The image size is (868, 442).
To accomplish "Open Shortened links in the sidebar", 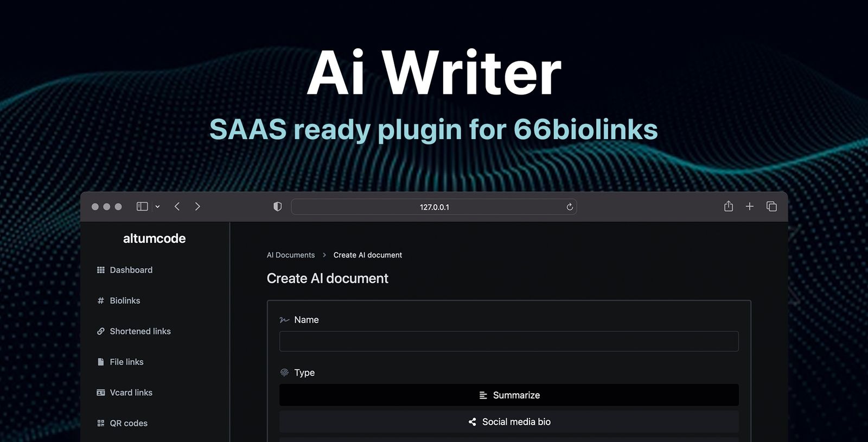I will [x=140, y=331].
